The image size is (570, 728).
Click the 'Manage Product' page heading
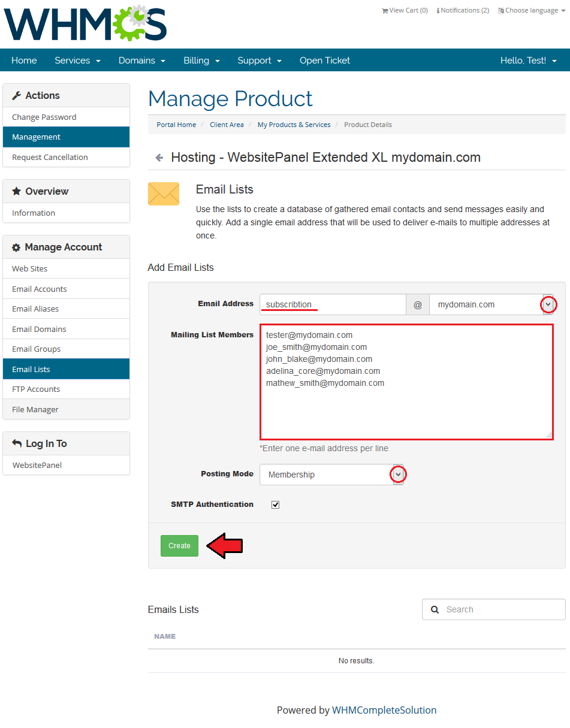click(230, 98)
